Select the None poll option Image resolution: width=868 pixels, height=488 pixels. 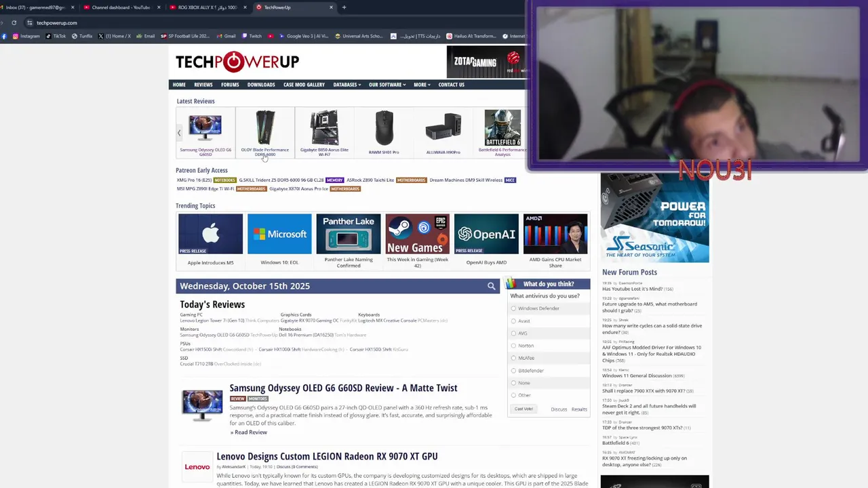point(513,383)
